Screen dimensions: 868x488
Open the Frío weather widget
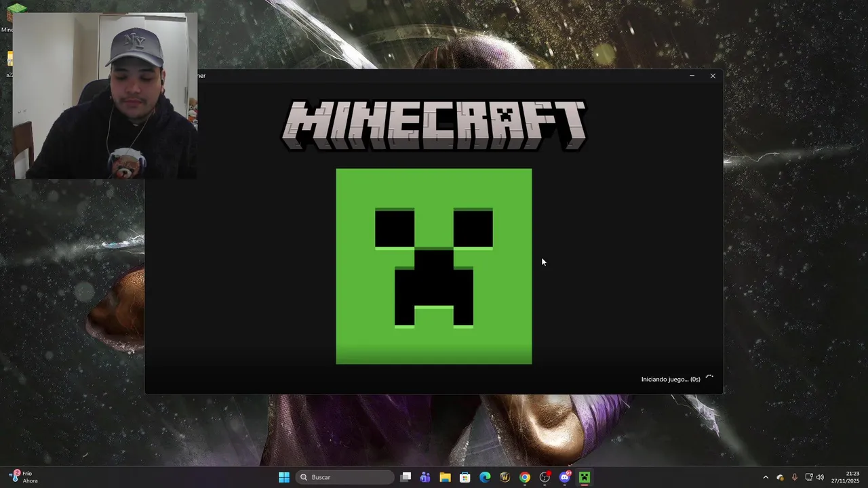tap(24, 477)
